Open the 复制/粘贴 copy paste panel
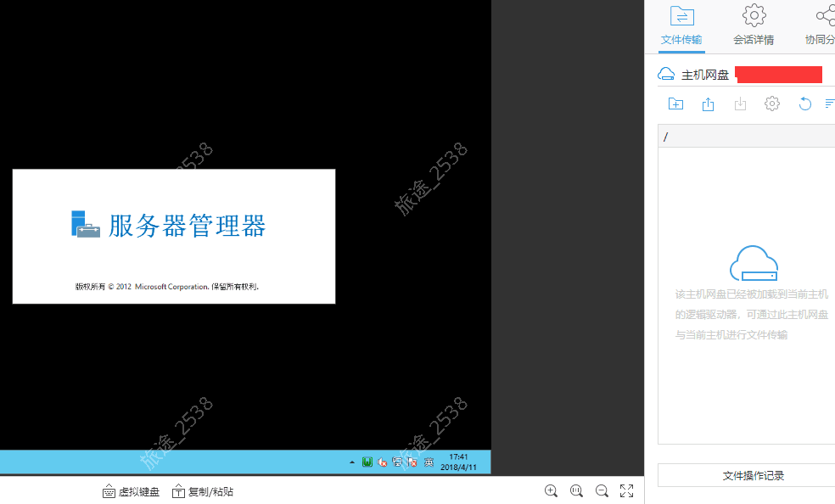The image size is (835, 504). (203, 491)
